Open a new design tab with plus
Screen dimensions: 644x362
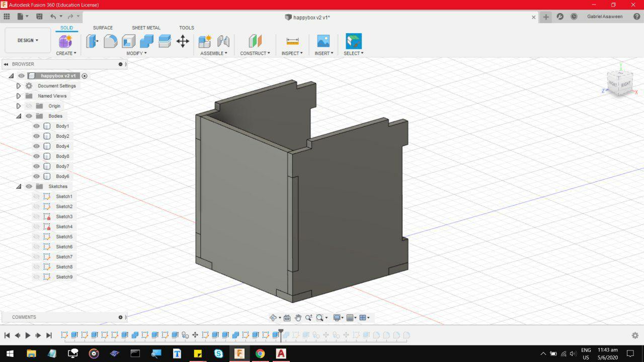tap(546, 17)
